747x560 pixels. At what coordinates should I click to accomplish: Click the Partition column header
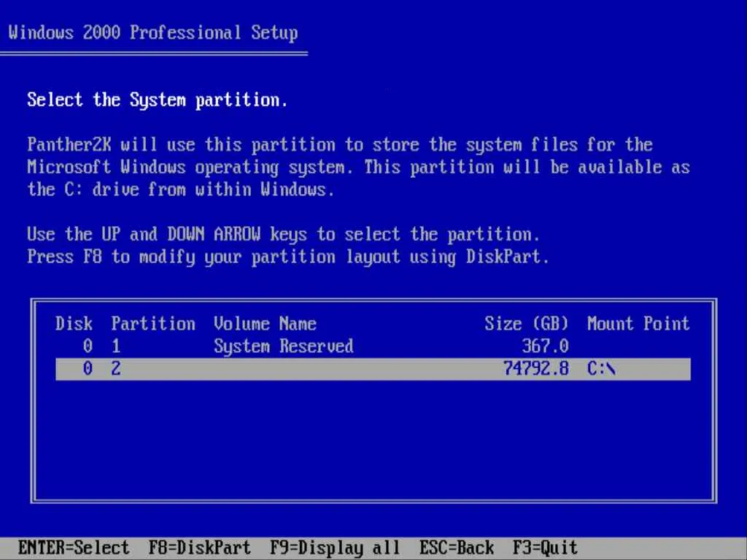point(153,324)
